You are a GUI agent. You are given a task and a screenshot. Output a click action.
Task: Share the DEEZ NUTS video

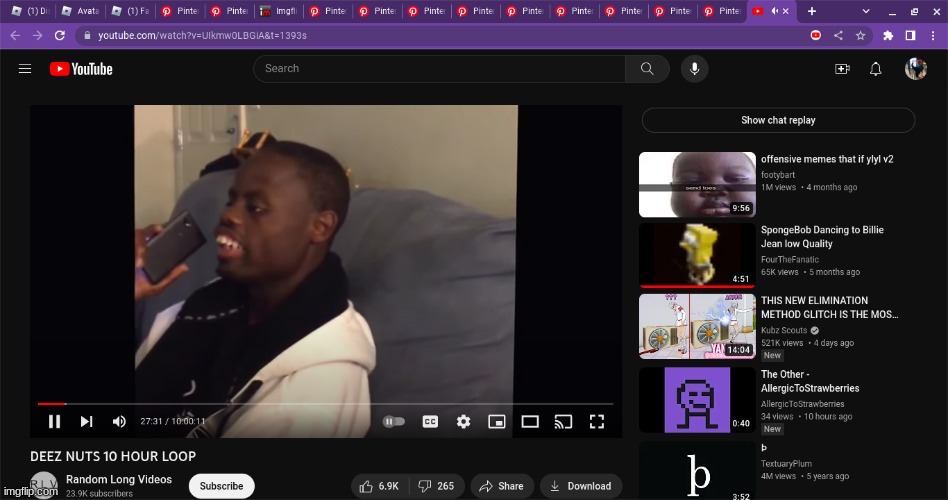(502, 486)
